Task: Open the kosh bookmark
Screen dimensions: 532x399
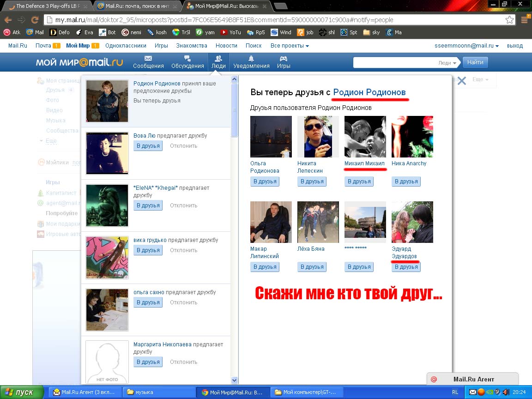Action: point(157,32)
